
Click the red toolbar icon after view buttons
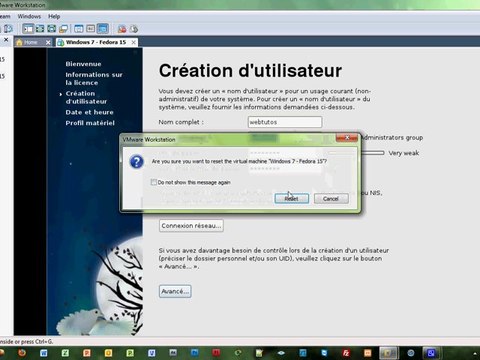[122, 29]
